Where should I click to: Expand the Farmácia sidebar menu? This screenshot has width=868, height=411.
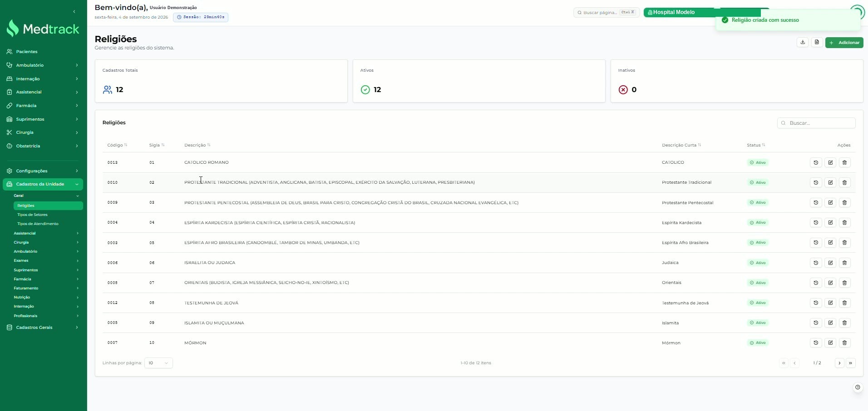coord(43,106)
